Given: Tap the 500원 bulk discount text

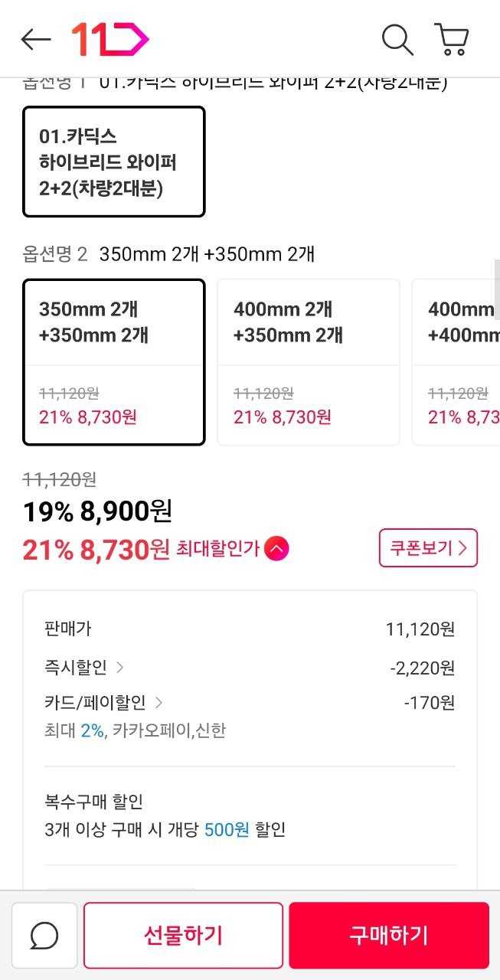Looking at the screenshot, I should coord(227,830).
